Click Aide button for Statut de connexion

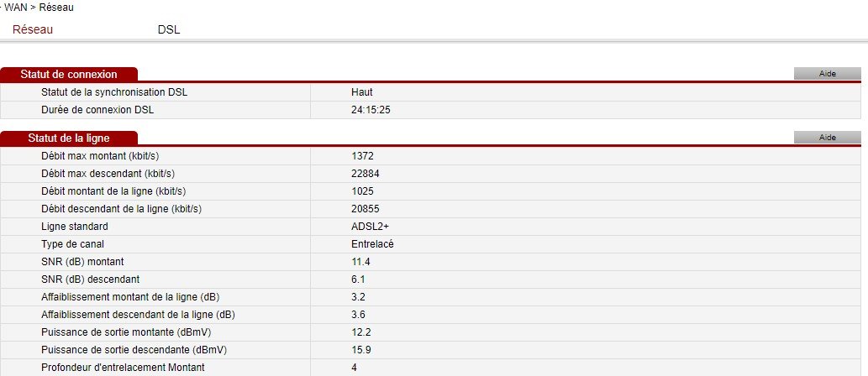[827, 74]
